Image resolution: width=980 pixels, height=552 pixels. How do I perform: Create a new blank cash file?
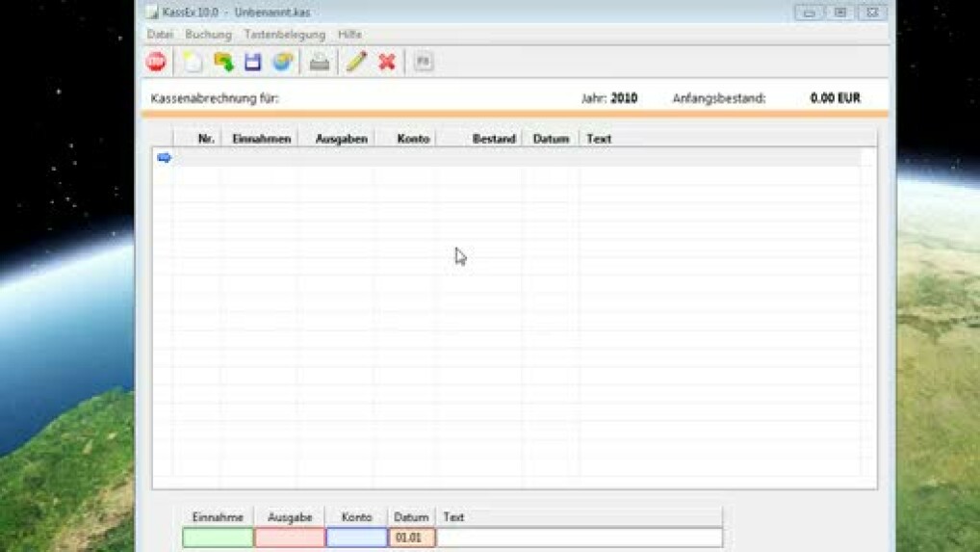pyautogui.click(x=193, y=62)
